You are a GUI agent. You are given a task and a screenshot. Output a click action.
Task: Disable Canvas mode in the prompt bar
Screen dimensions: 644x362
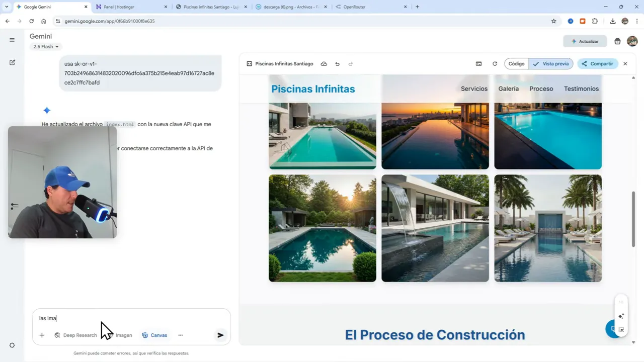[154, 335]
